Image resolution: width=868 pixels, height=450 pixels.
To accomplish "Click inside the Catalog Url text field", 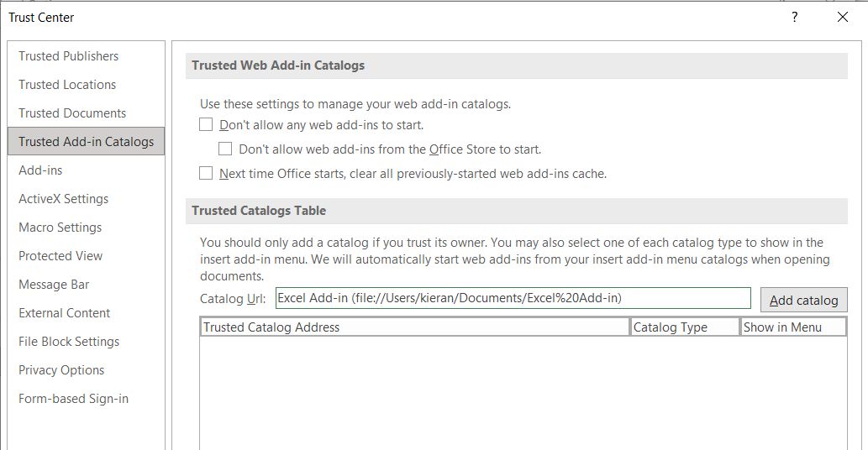I will point(513,298).
